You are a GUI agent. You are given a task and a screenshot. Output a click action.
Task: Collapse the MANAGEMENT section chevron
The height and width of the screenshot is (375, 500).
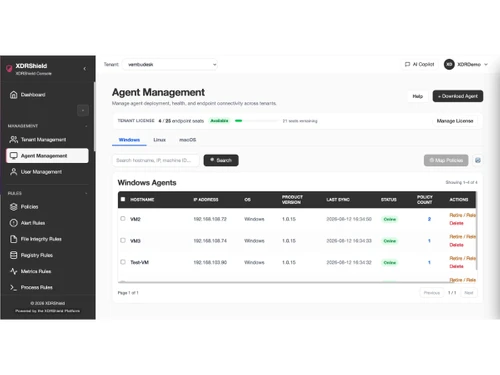tap(86, 126)
